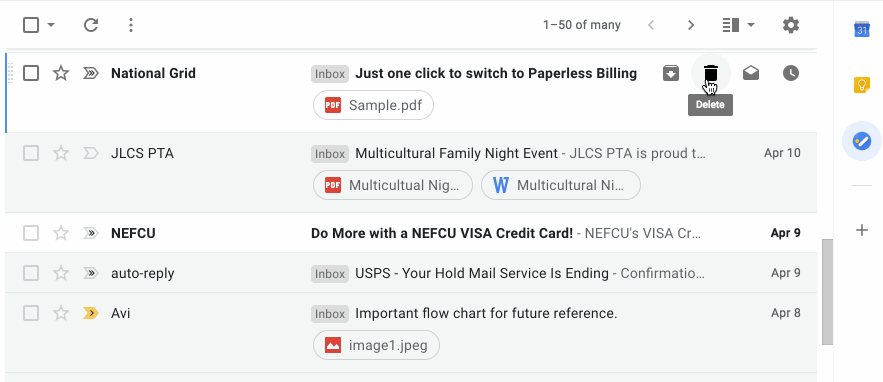Viewport: 883px width, 382px height.
Task: Refresh the inbox list
Action: [x=91, y=25]
